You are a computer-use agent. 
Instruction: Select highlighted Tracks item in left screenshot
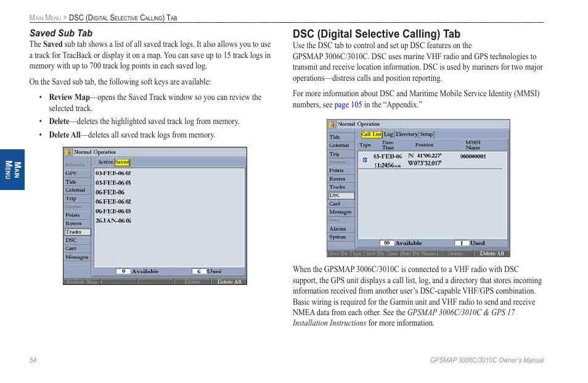78,232
